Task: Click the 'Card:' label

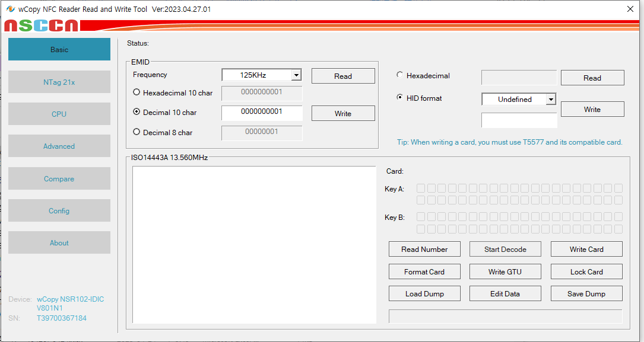Action: [x=395, y=171]
